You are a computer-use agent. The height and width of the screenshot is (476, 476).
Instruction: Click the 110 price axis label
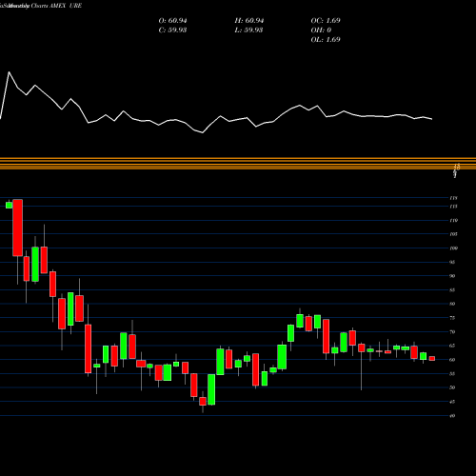pyautogui.click(x=454, y=220)
